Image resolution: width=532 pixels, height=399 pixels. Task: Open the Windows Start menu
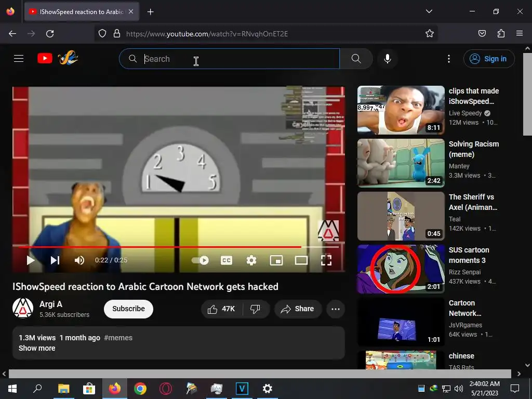point(12,389)
